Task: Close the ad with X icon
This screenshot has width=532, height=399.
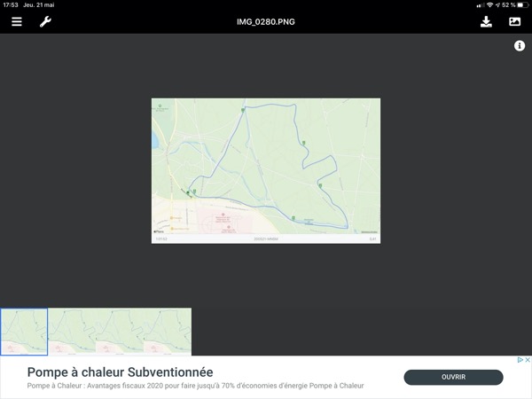Action: point(527,360)
